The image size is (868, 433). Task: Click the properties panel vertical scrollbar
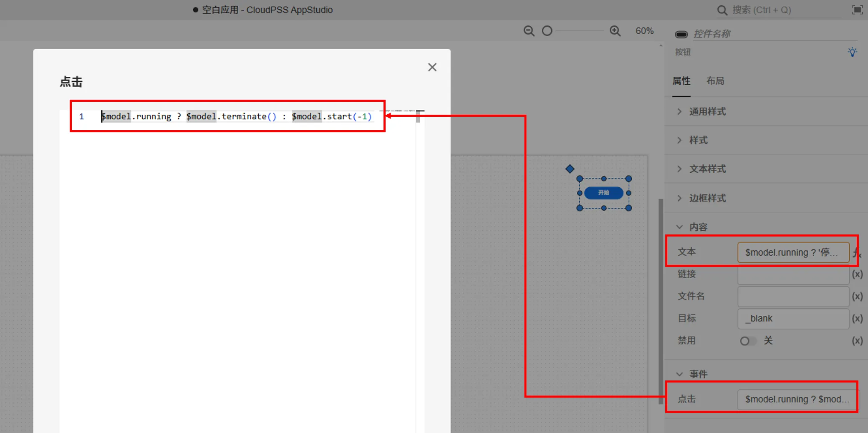tap(661, 301)
